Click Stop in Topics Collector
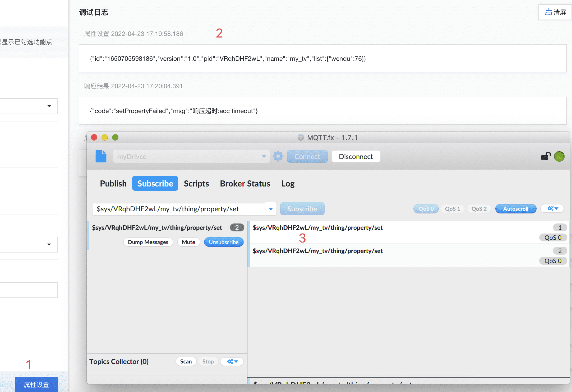The image size is (572, 392). point(208,361)
